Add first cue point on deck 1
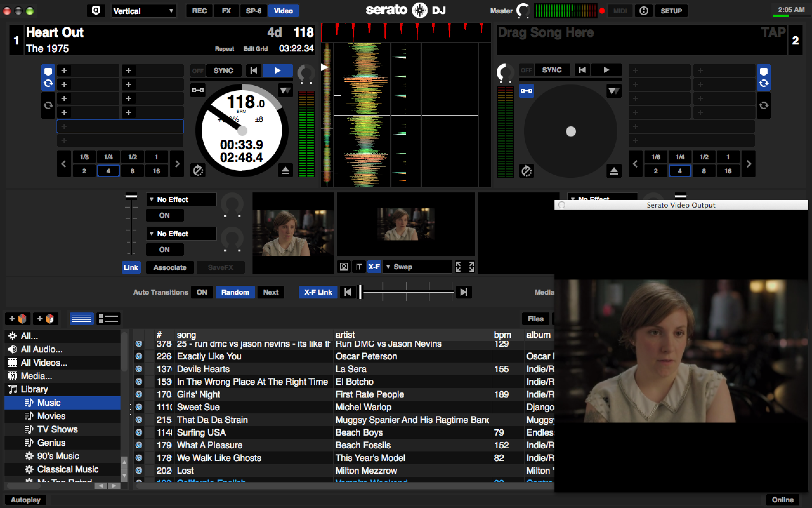The image size is (812, 508). point(64,70)
